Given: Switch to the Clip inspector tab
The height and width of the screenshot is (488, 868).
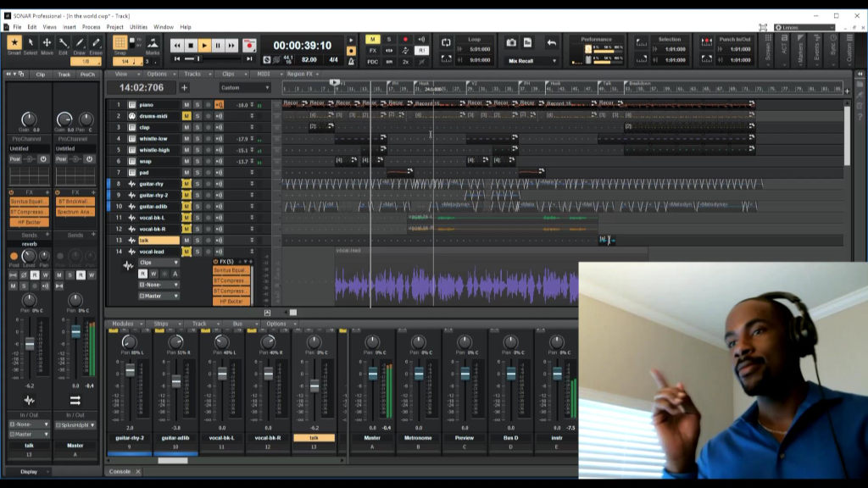Looking at the screenshot, I should coord(41,75).
